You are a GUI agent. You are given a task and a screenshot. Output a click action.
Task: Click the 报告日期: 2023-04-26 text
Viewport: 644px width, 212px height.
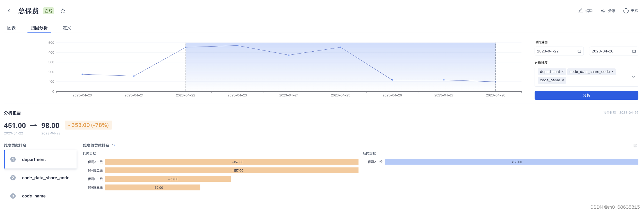point(621,112)
